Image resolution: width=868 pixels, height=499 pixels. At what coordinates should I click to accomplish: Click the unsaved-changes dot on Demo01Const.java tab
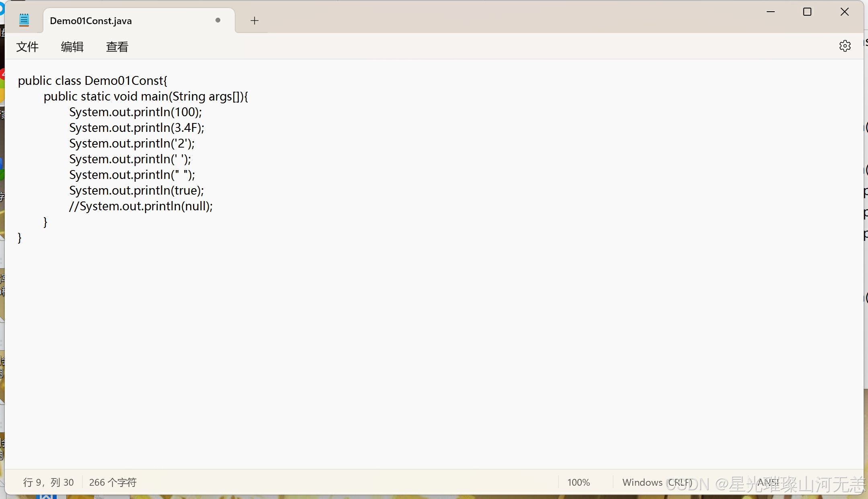(x=218, y=20)
